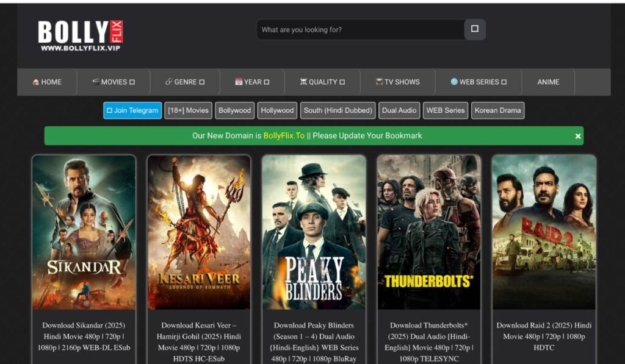Click the TV icon beside TV SHOWS
The height and width of the screenshot is (364, 625).
pyautogui.click(x=379, y=82)
